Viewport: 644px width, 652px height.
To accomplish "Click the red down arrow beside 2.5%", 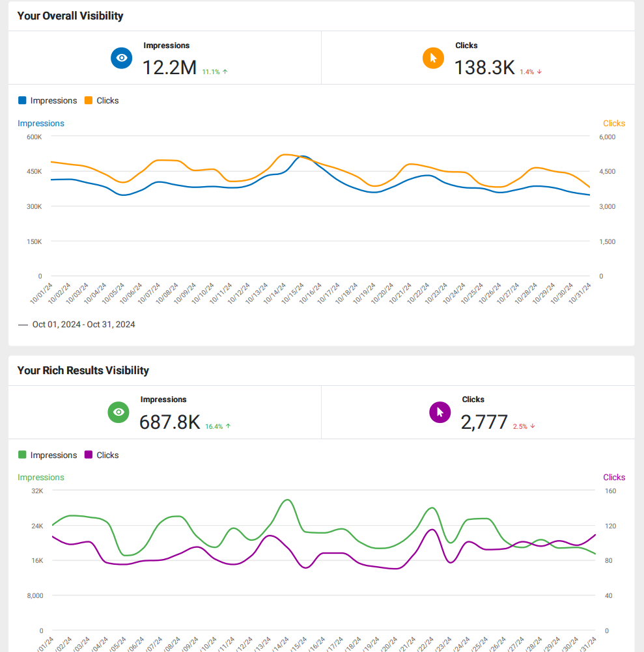I will [x=533, y=426].
